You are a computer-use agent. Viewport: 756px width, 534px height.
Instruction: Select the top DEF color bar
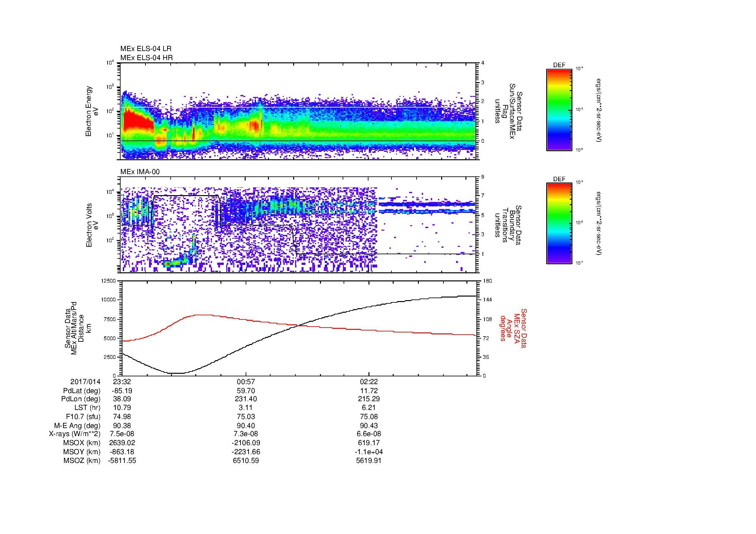(559, 110)
